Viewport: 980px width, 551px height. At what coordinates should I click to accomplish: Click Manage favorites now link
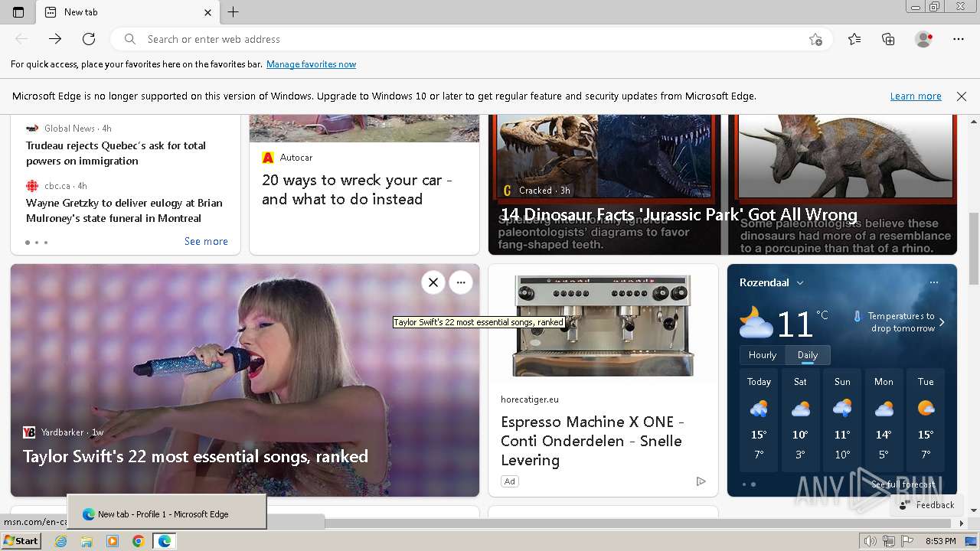coord(311,64)
